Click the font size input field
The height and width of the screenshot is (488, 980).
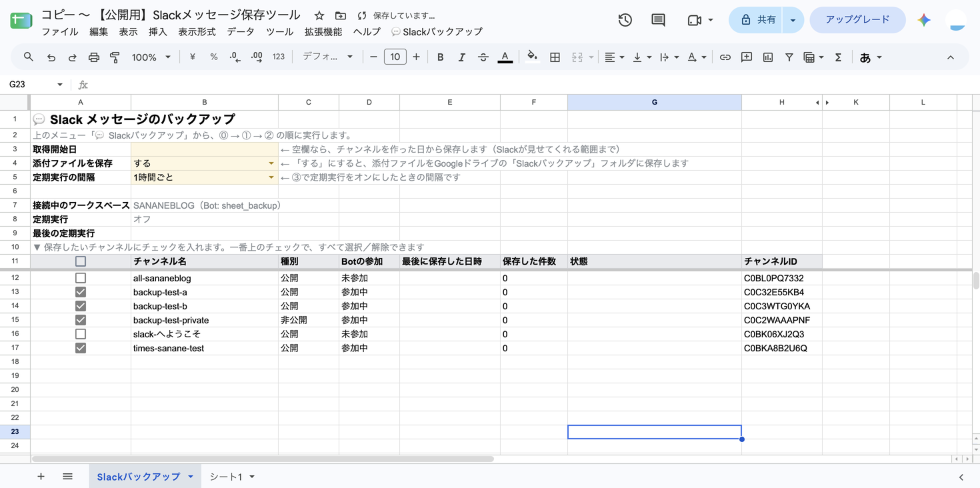click(395, 57)
